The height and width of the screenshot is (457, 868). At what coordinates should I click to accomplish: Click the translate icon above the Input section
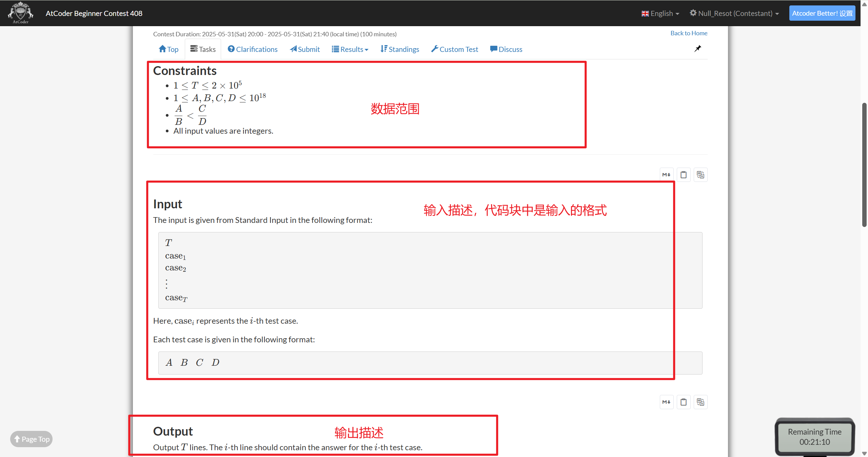click(x=701, y=174)
